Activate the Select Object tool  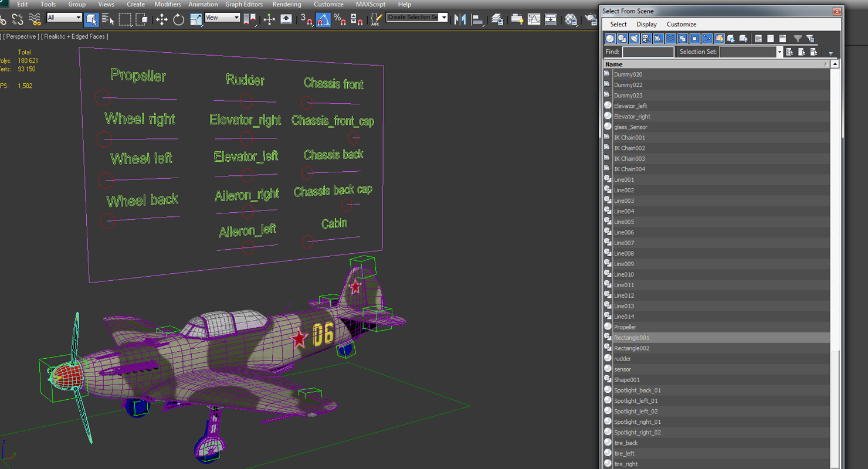[91, 19]
